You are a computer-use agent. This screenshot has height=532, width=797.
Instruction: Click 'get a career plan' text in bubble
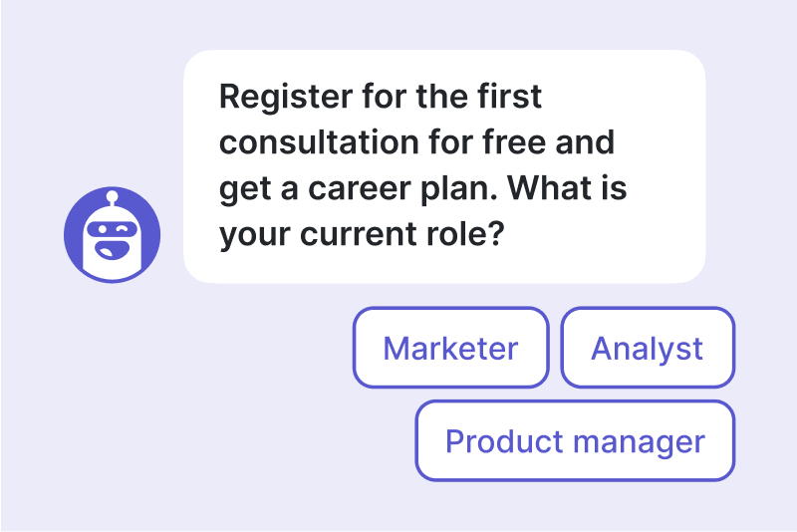359,189
